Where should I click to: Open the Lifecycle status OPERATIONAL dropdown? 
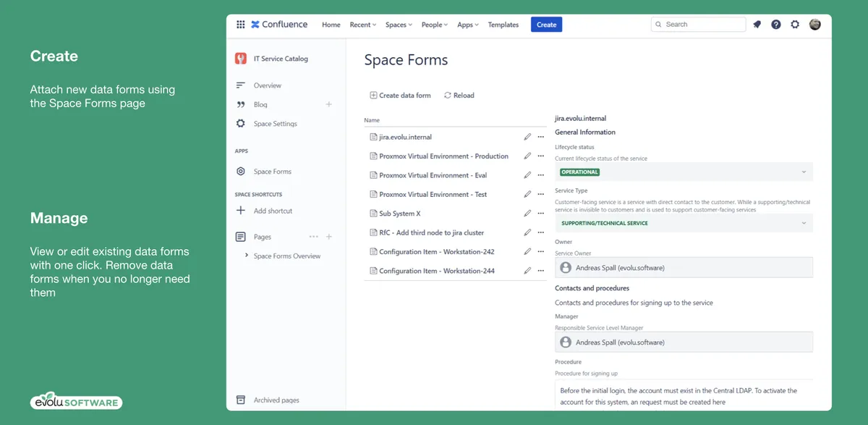pos(684,172)
